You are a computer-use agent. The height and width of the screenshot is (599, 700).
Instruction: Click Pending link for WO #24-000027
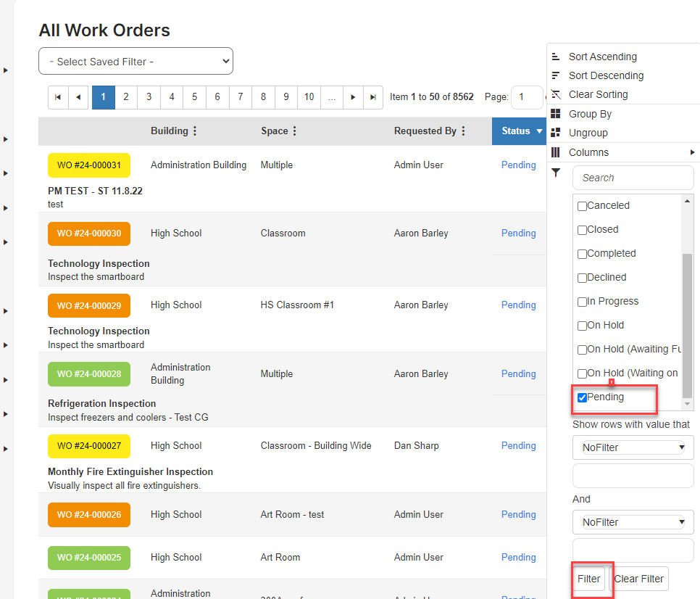click(x=518, y=445)
